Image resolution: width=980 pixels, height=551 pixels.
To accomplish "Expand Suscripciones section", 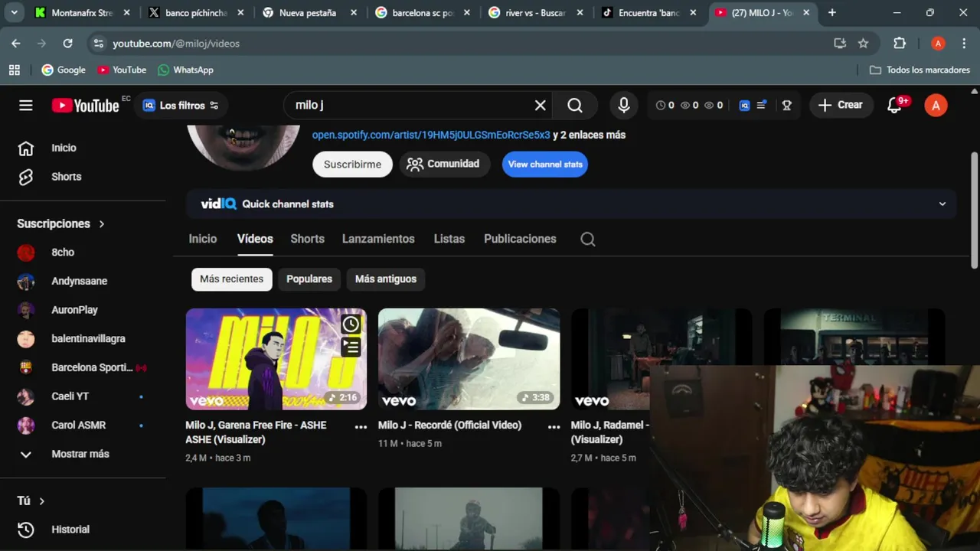I will [61, 224].
